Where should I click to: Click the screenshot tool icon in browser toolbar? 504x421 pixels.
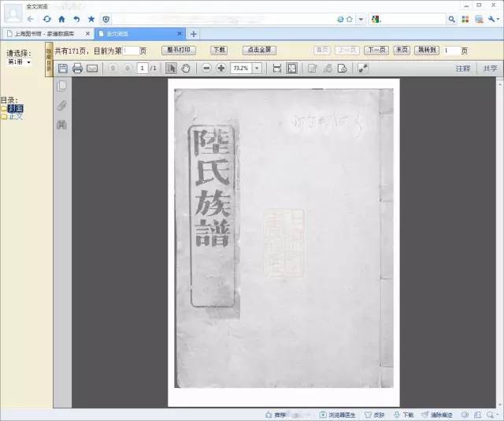[479, 19]
